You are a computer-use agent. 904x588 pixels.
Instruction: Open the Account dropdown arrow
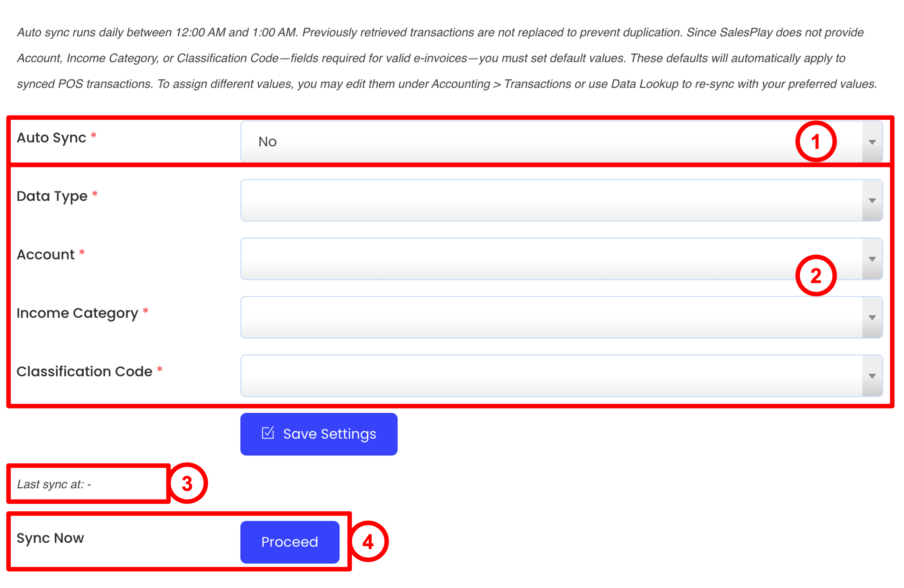click(x=872, y=259)
